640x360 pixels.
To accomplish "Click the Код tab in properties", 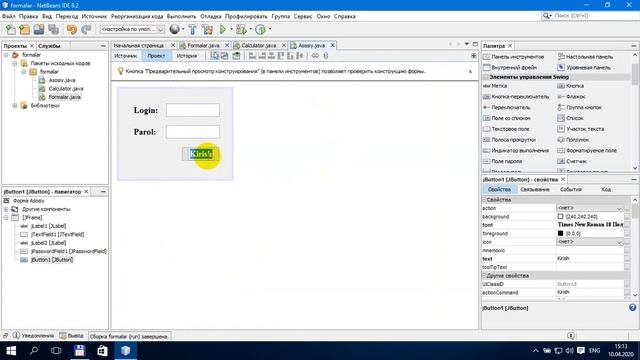I will (x=606, y=189).
